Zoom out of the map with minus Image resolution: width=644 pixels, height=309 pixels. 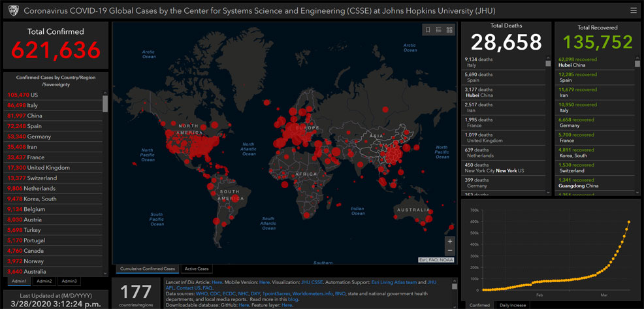(450, 251)
